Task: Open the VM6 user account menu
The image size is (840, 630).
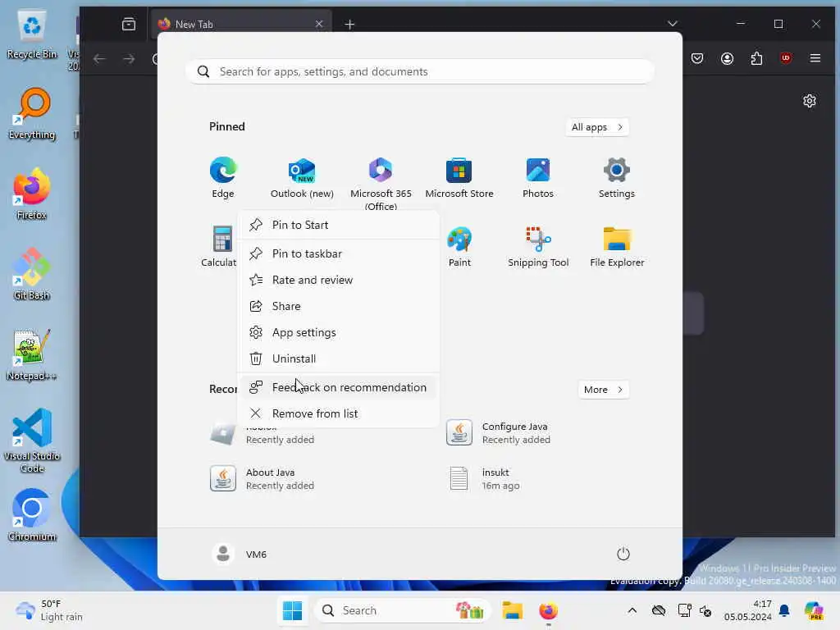Action: click(x=240, y=554)
